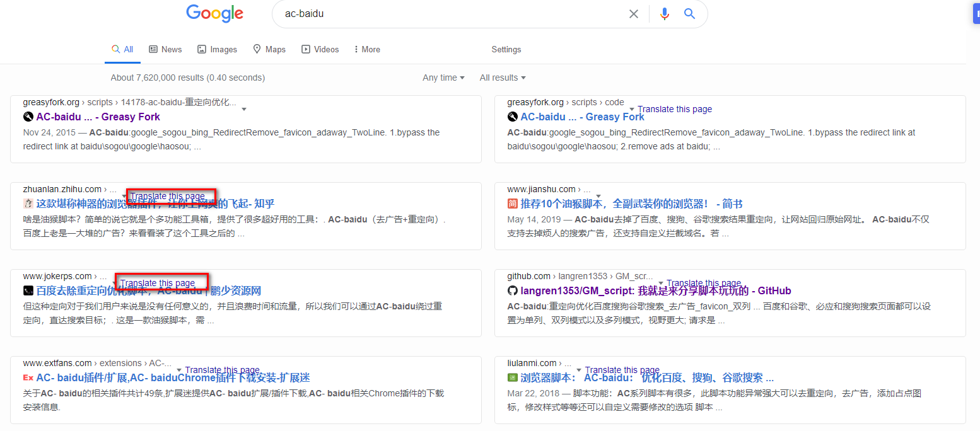The height and width of the screenshot is (431, 980).
Task: Click the Google logo
Action: [214, 13]
